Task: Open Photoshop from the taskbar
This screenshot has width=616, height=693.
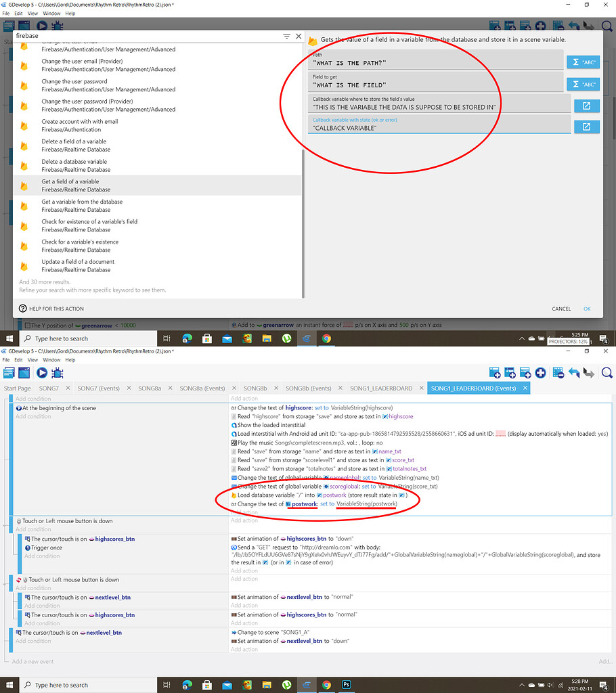Action: [x=346, y=684]
